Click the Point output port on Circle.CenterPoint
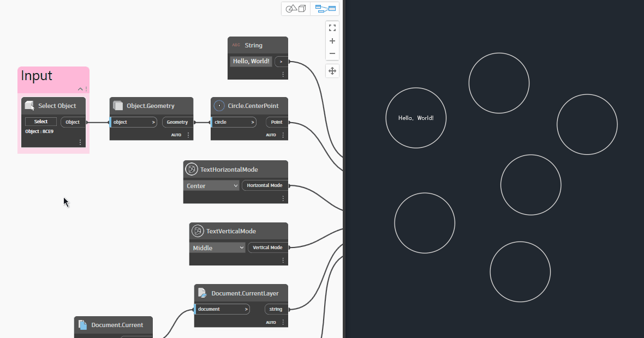 pos(277,122)
